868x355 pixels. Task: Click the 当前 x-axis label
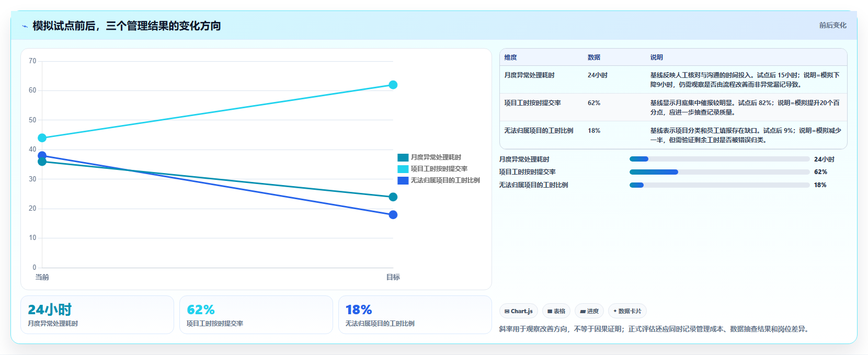(x=42, y=277)
